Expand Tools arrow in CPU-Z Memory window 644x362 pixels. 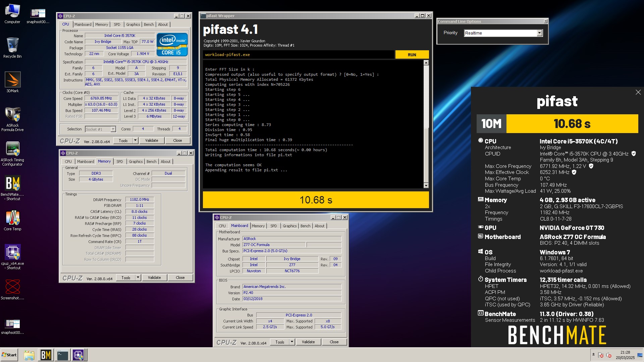click(x=138, y=278)
